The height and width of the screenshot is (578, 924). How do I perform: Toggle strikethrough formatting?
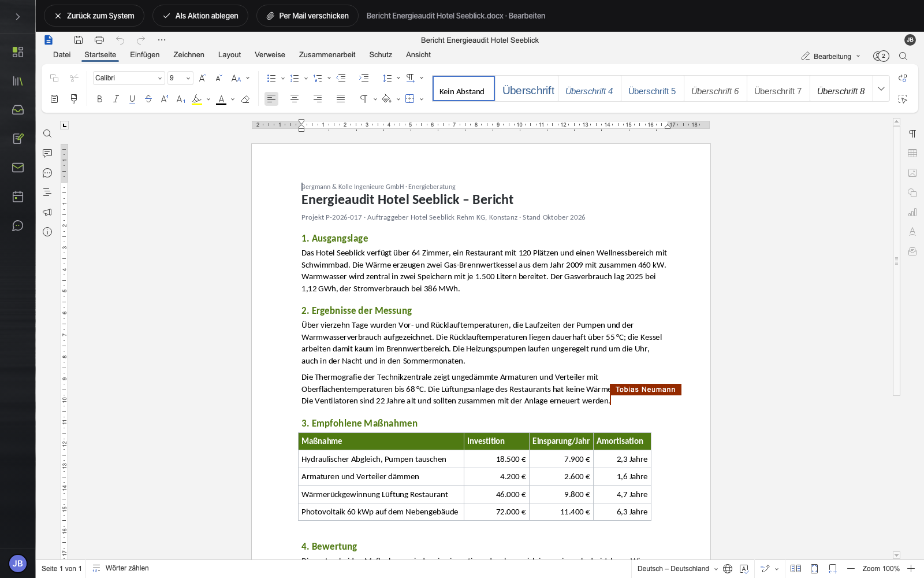pos(148,99)
